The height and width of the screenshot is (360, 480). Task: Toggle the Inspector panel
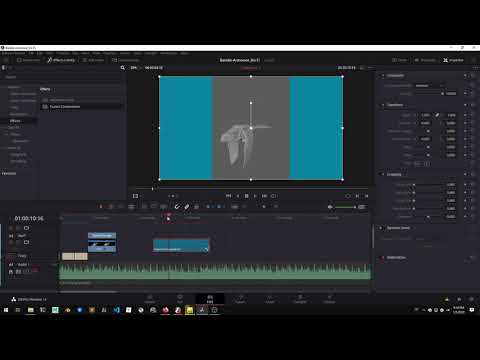click(453, 60)
